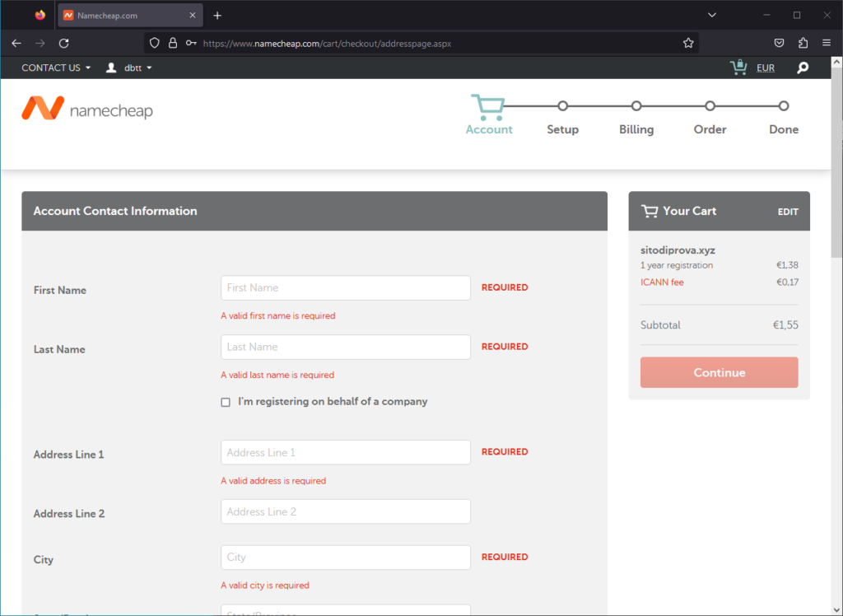
Task: Select the Order checkout step
Action: [x=710, y=118]
